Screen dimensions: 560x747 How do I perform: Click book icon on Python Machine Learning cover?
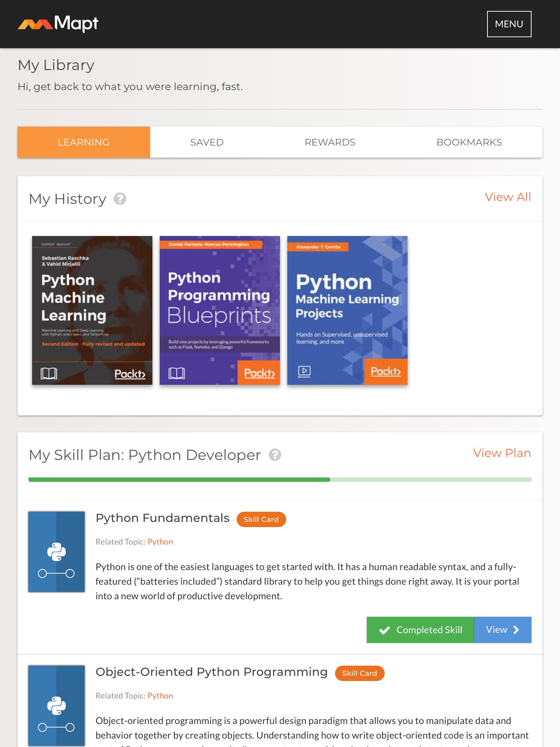(x=49, y=373)
